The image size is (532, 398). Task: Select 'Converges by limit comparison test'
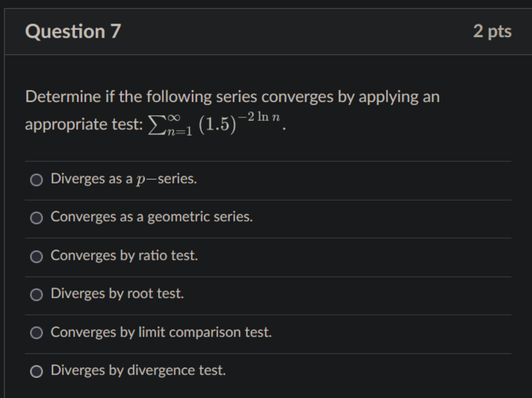pos(161,332)
